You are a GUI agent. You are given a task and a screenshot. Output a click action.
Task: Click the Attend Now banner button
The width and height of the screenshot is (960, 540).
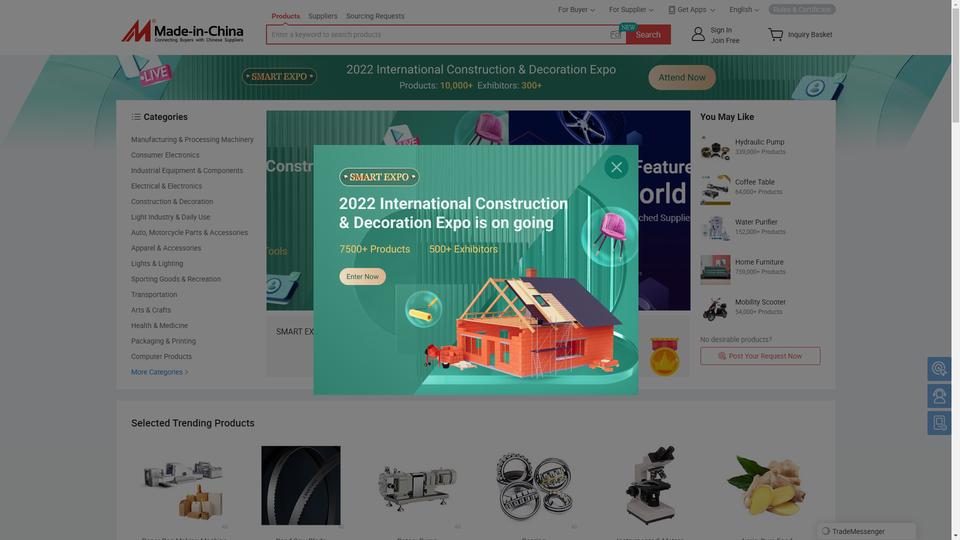tap(681, 78)
